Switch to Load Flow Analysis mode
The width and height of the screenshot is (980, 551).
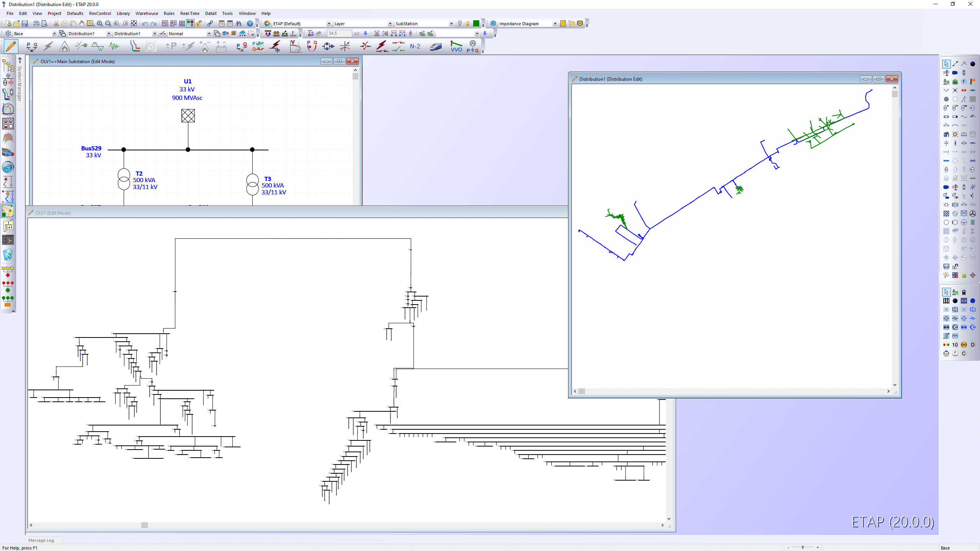coord(31,46)
